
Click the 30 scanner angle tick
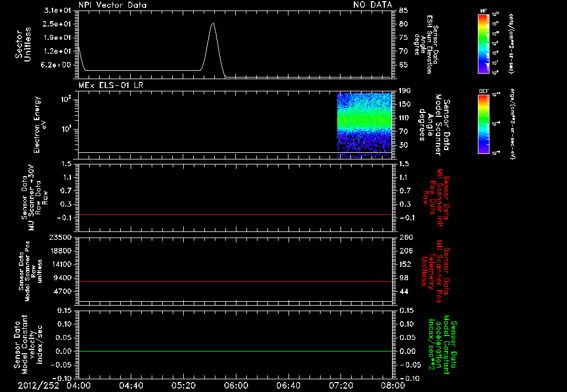click(x=403, y=145)
